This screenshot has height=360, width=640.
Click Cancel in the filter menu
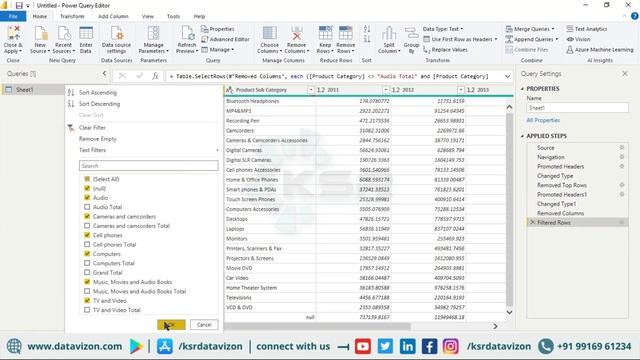[204, 325]
